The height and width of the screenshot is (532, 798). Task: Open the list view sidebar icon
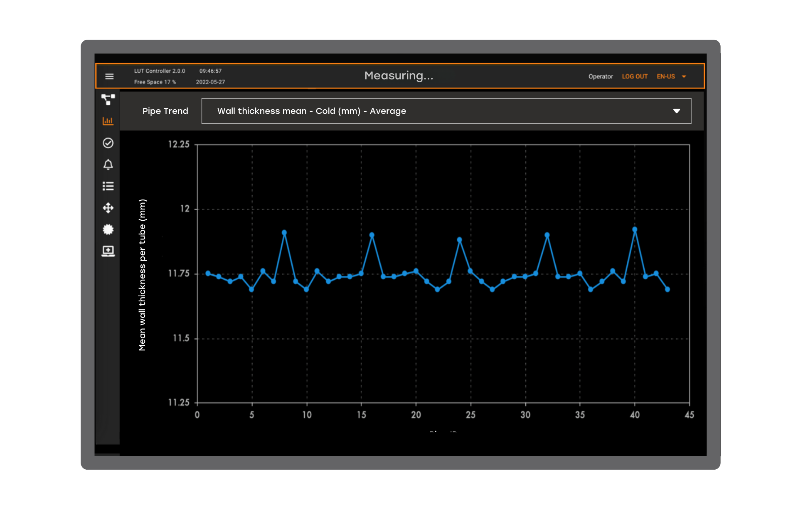click(x=108, y=186)
